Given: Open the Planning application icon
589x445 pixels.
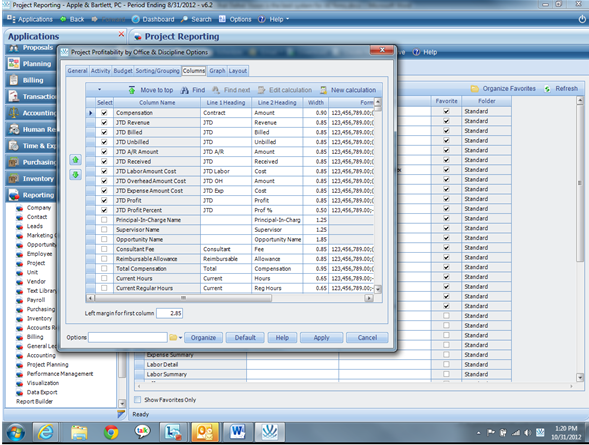Looking at the screenshot, I should point(14,63).
